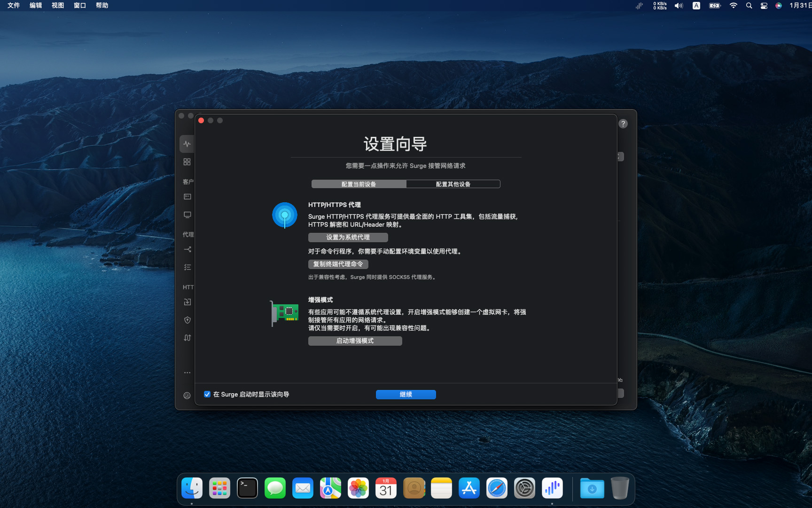The image size is (812, 508).
Task: Open Photos from the Dock
Action: 358,488
